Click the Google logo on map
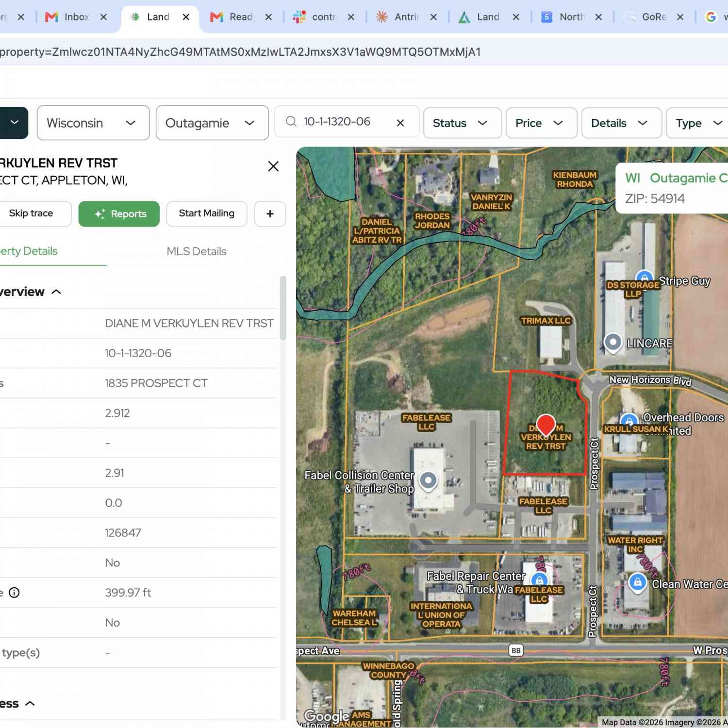This screenshot has height=728, width=728. pos(326,716)
